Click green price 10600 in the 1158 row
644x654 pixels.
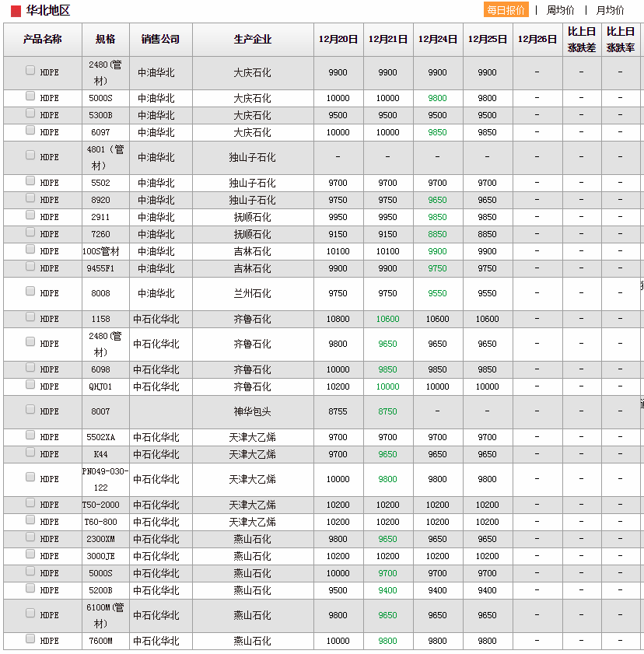point(387,319)
